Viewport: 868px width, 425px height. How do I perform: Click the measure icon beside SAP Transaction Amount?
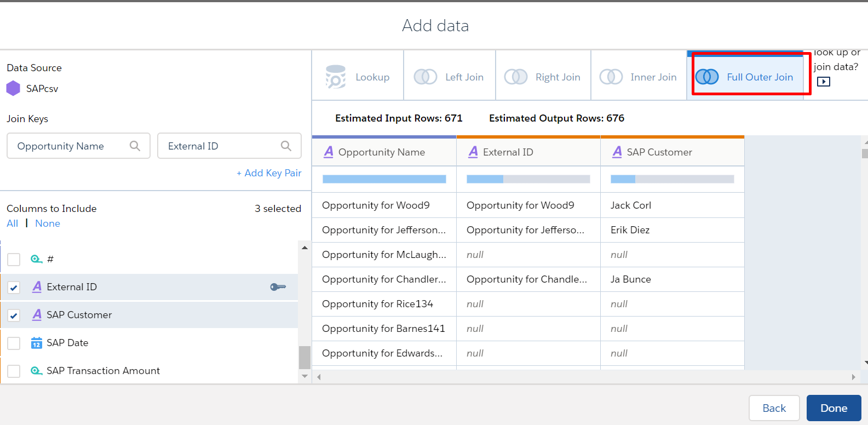tap(37, 371)
